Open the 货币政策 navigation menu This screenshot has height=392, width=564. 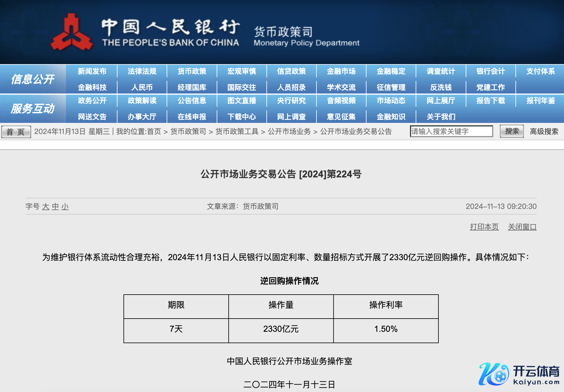coord(192,71)
